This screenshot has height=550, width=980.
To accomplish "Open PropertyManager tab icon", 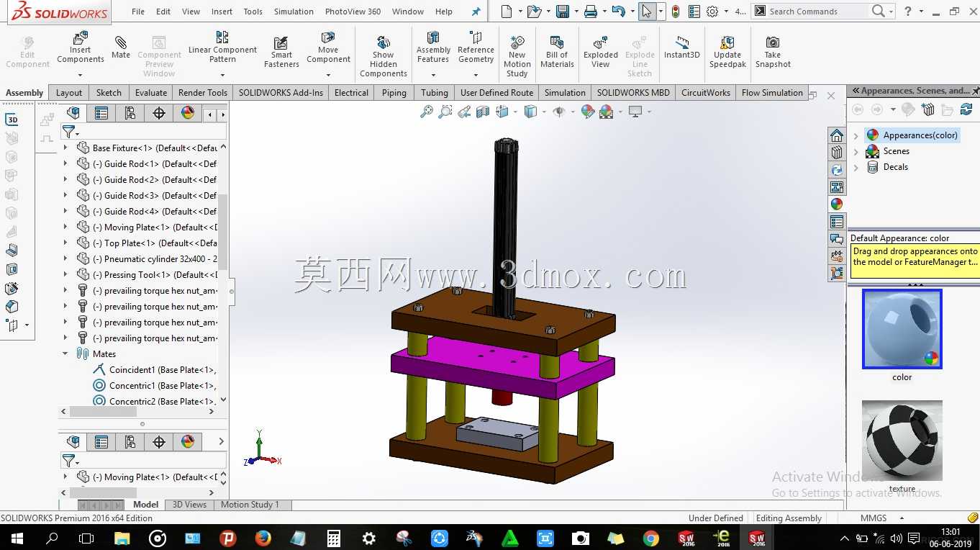I will (101, 113).
